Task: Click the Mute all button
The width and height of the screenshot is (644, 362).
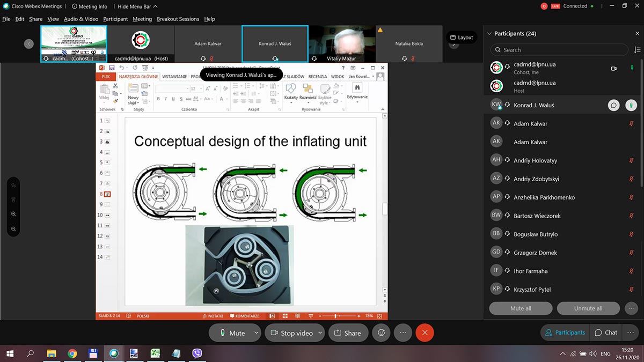Action: (521, 308)
